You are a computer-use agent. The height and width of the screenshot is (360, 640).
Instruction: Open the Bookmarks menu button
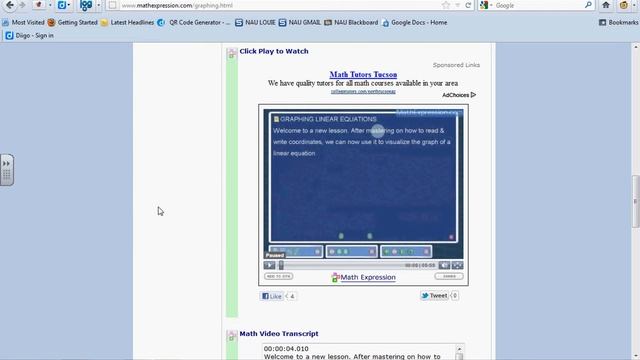tap(618, 22)
